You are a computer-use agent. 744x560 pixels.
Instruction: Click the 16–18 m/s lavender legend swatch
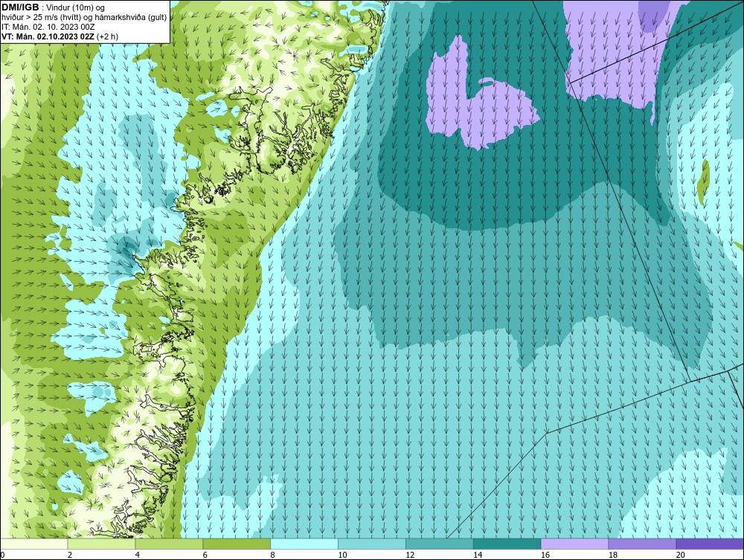point(574,544)
